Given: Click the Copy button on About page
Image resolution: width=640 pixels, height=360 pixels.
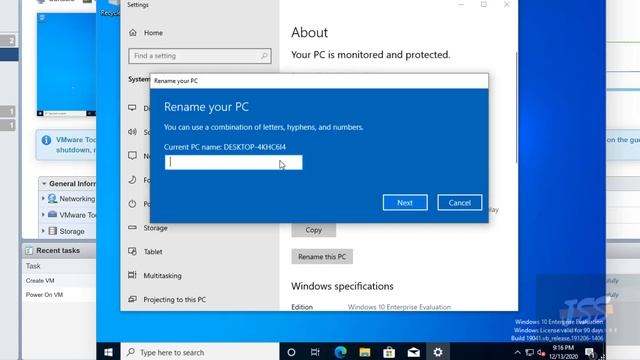Looking at the screenshot, I should click(313, 230).
